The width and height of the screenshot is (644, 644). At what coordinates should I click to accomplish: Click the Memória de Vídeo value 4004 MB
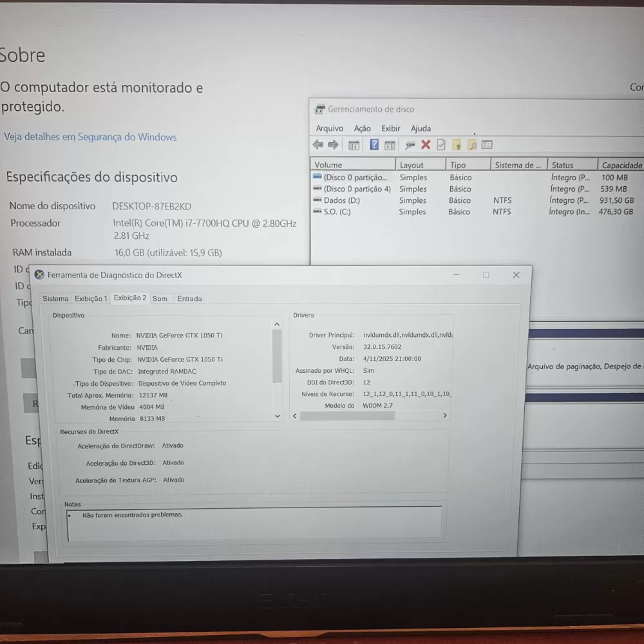coord(151,406)
